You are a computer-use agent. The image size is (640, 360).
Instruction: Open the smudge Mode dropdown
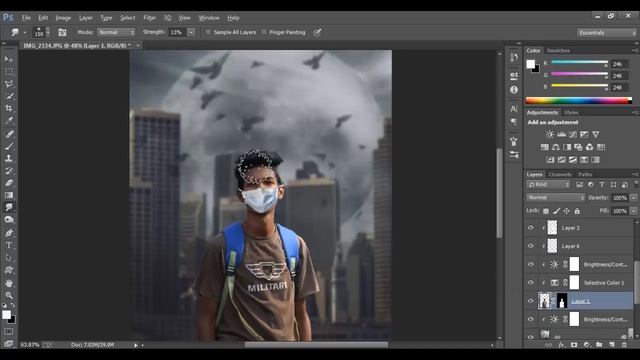(x=116, y=32)
